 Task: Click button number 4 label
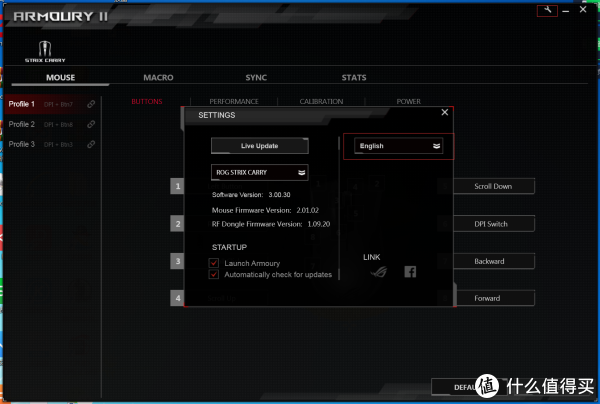coord(178,298)
